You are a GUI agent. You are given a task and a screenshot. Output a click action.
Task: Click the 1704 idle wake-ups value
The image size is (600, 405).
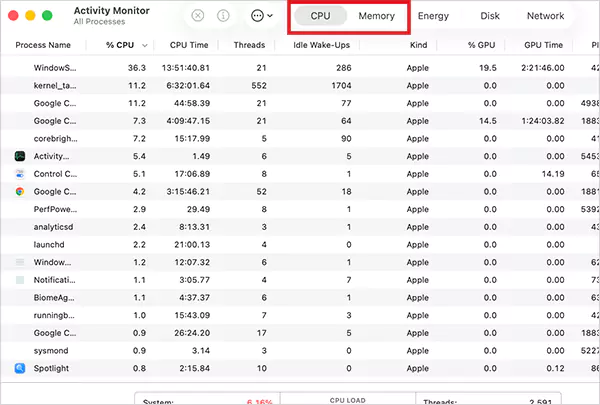pyautogui.click(x=341, y=85)
